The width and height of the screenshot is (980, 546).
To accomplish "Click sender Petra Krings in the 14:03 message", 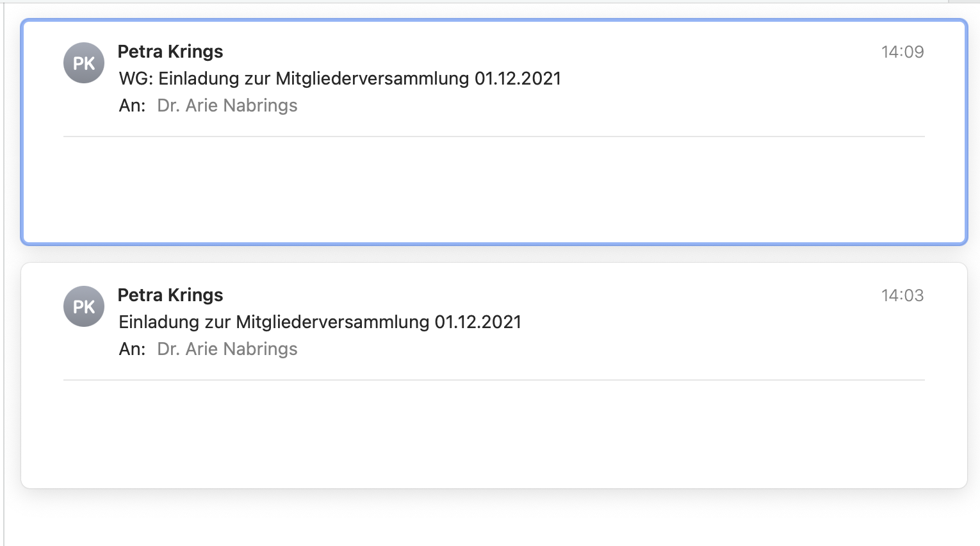I will click(170, 295).
